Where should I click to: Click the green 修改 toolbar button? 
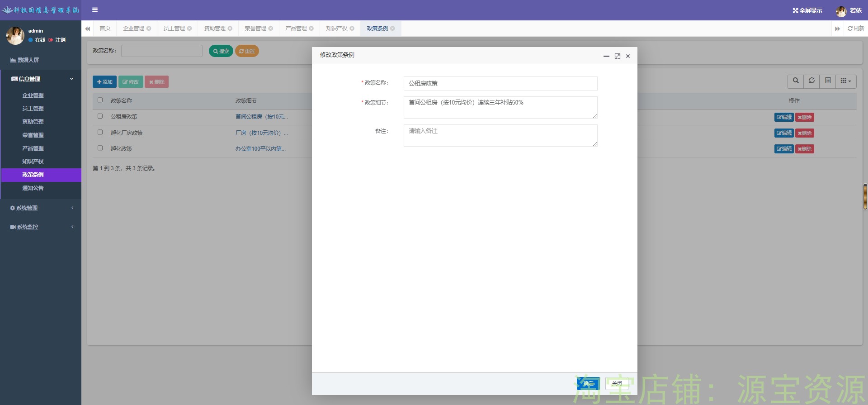(131, 82)
